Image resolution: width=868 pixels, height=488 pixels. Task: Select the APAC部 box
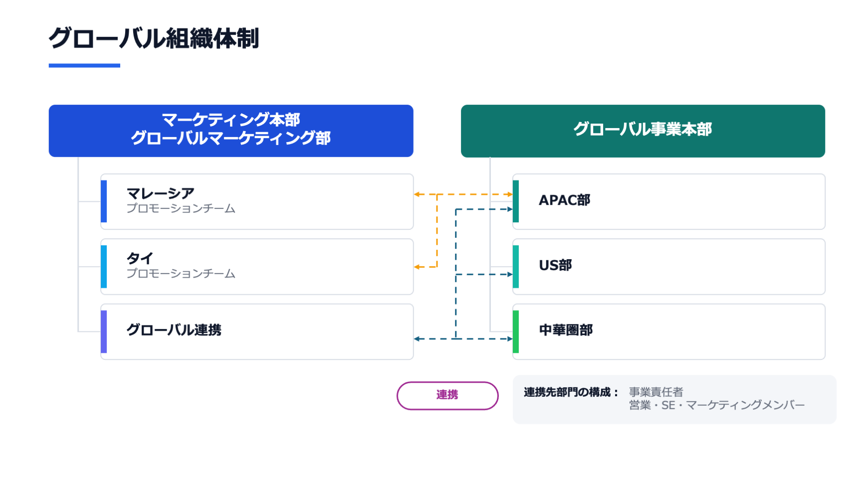coord(669,201)
